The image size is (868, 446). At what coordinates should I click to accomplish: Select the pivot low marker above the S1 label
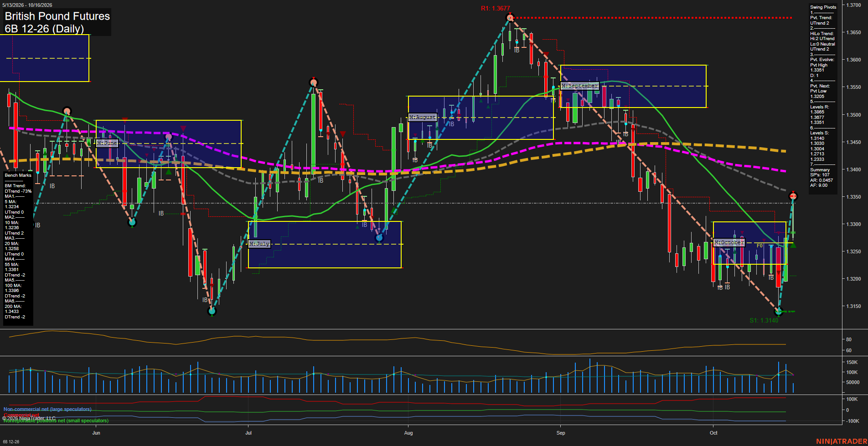[779, 312]
